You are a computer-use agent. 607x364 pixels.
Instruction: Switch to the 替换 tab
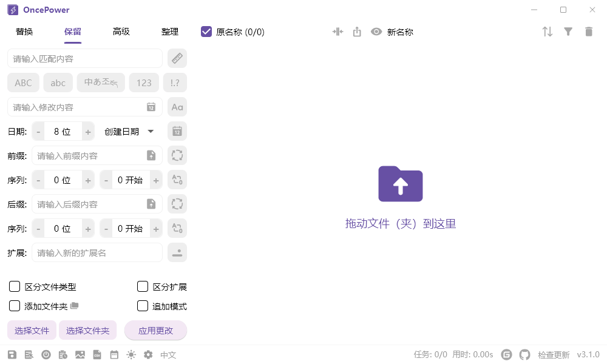click(24, 32)
